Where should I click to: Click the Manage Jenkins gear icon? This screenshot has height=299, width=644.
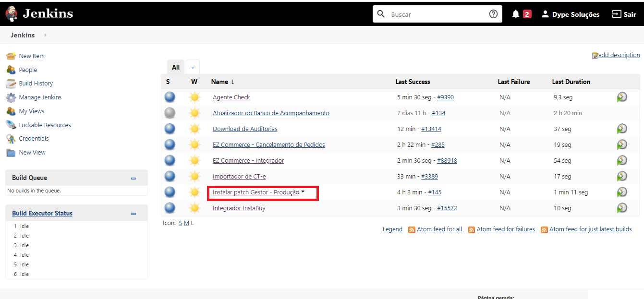point(11,97)
